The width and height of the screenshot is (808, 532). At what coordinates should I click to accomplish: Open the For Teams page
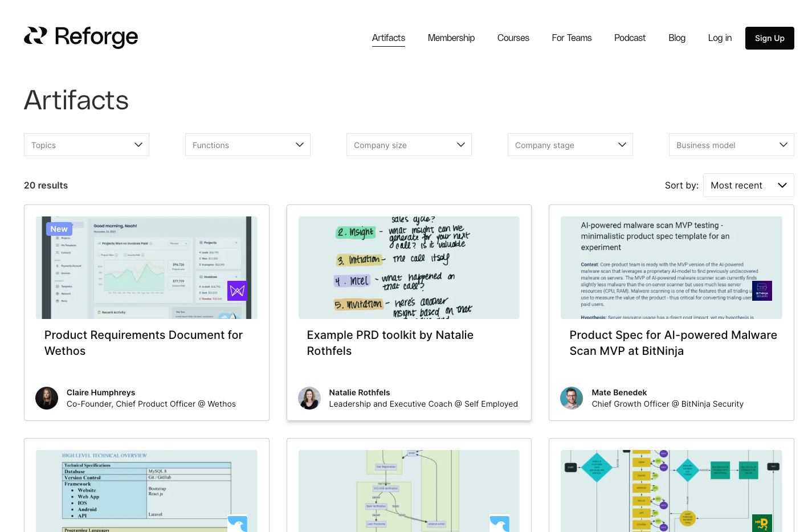click(x=572, y=38)
